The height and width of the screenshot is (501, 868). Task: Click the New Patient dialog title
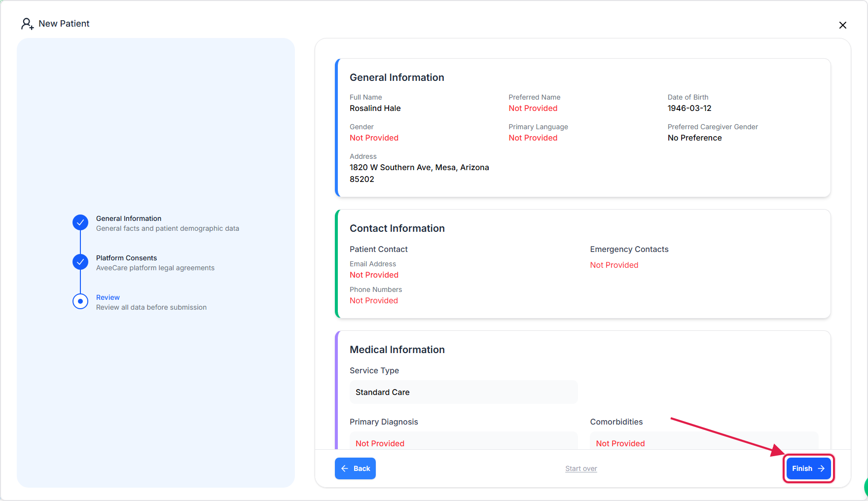[x=64, y=24]
